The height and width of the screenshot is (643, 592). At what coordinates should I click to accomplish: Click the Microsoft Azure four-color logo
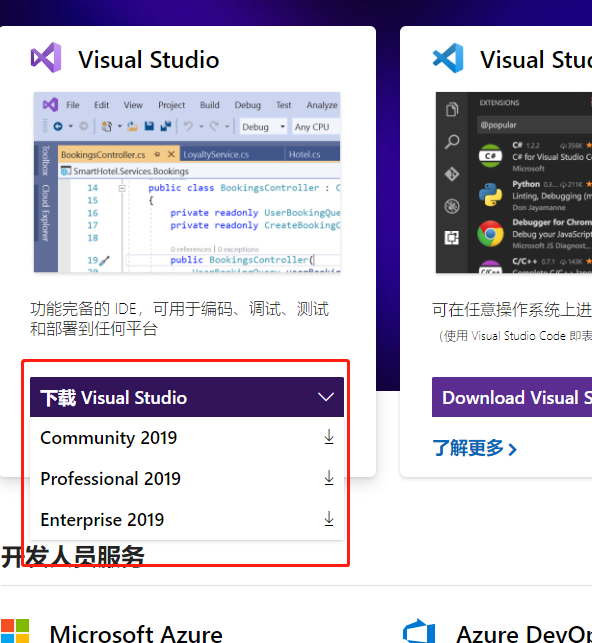point(15,631)
